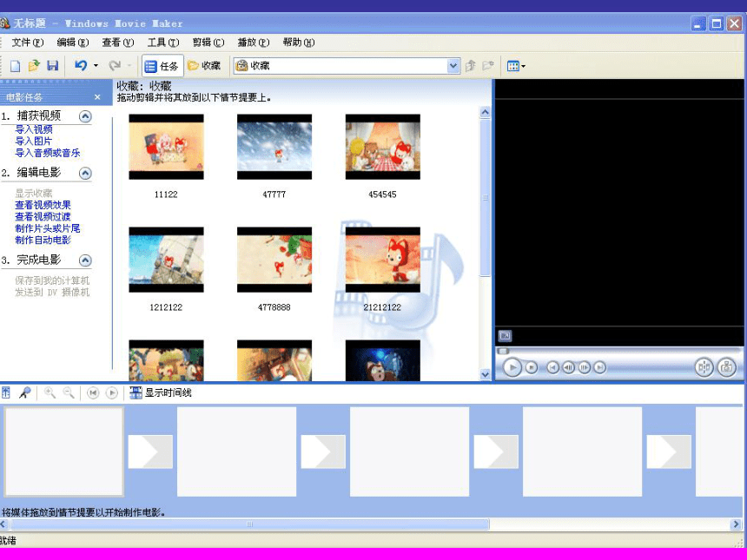This screenshot has height=560, width=747.
Task: Open the 帮助(H) menu
Action: 299,43
